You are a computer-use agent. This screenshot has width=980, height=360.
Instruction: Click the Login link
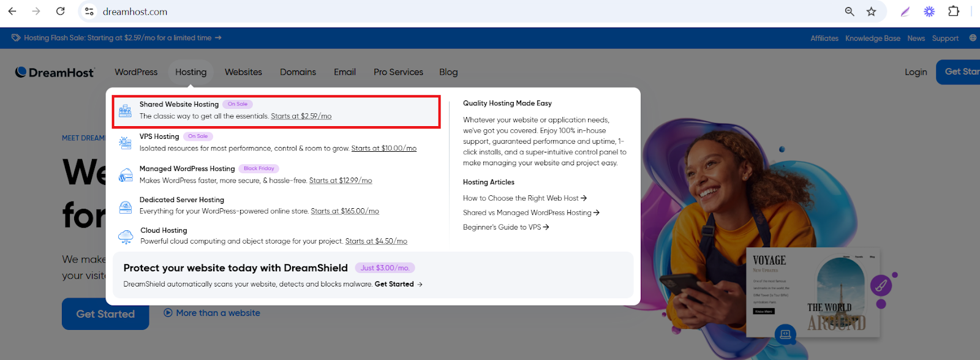point(916,72)
